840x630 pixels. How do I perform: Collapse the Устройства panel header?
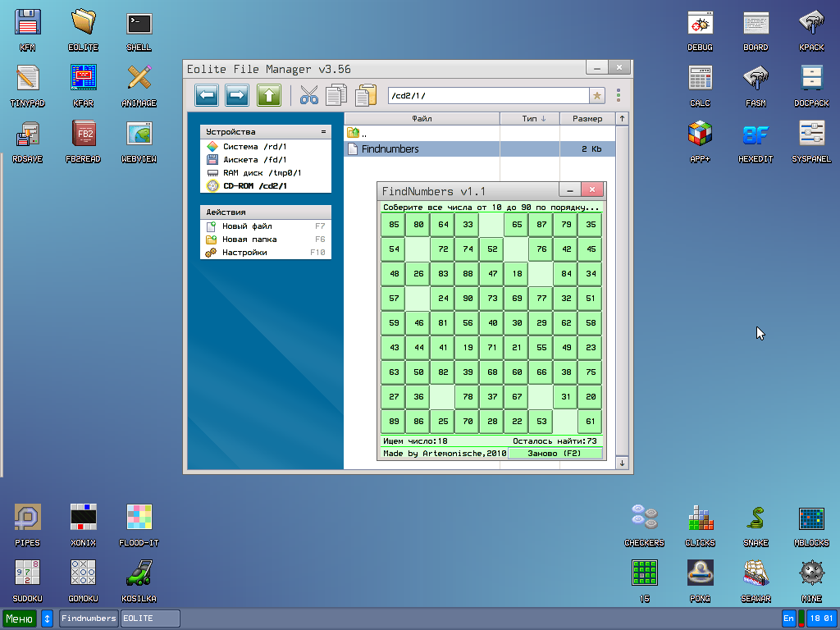[x=323, y=132]
